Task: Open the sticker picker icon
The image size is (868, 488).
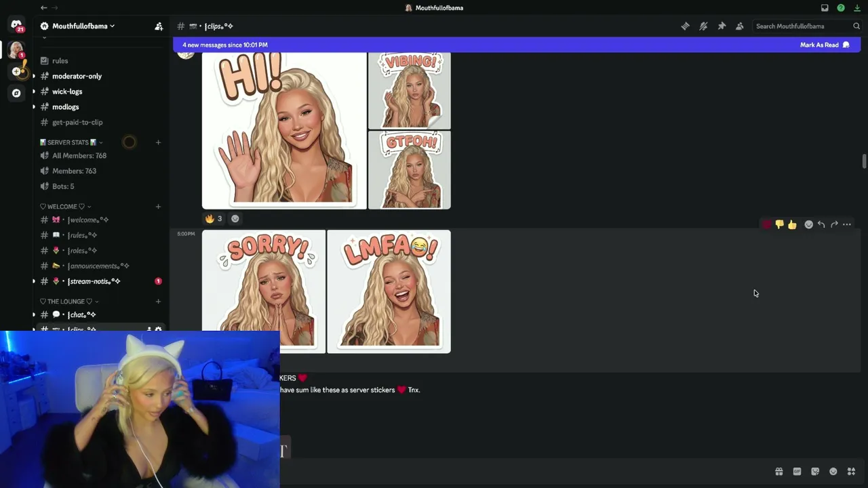Action: coord(815,472)
